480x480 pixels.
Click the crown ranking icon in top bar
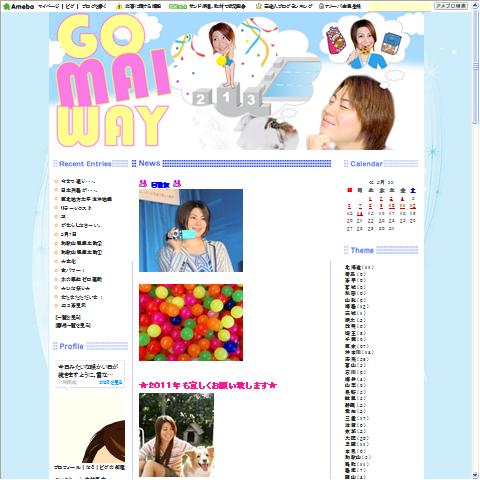pos(259,6)
